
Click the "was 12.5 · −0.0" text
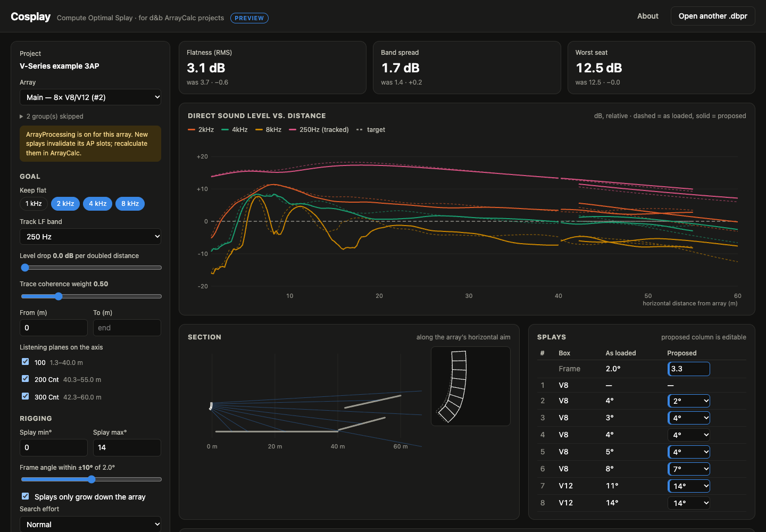[598, 82]
